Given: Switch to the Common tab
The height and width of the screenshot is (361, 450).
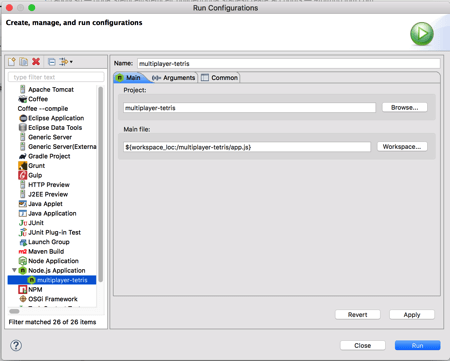Looking at the screenshot, I should (220, 78).
